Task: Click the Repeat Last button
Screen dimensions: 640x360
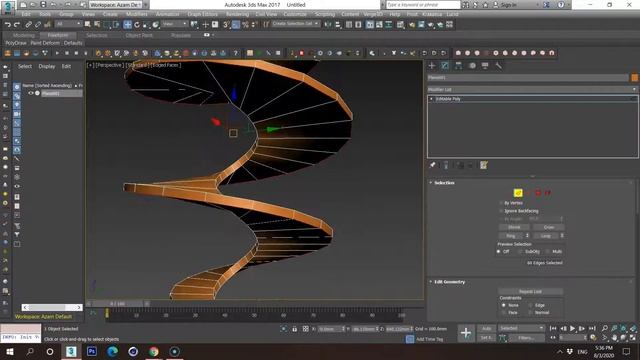Action: pyautogui.click(x=530, y=291)
